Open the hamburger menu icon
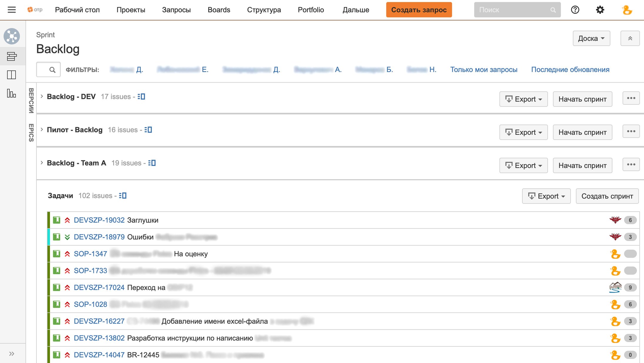Screen dimensions: 644x363 pyautogui.click(x=12, y=10)
